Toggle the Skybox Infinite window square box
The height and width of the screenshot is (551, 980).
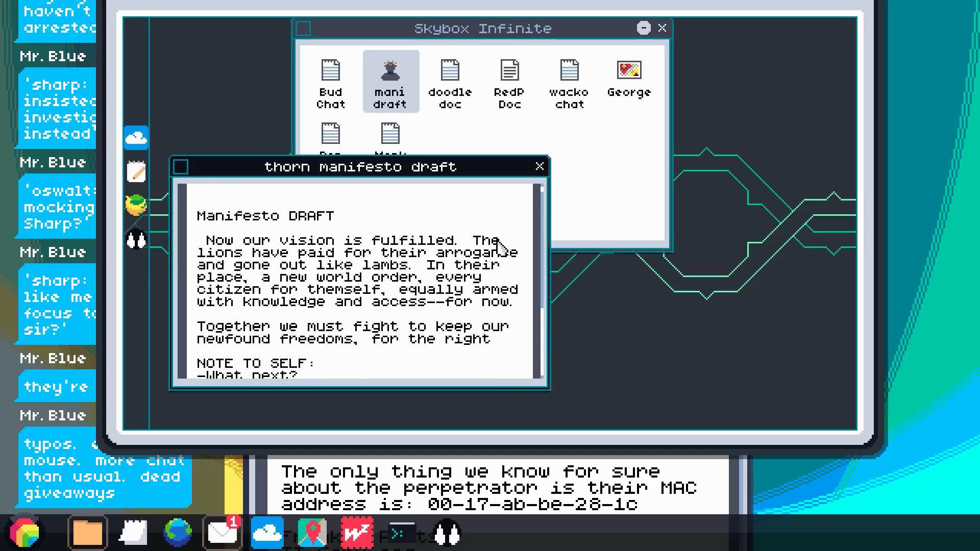303,29
